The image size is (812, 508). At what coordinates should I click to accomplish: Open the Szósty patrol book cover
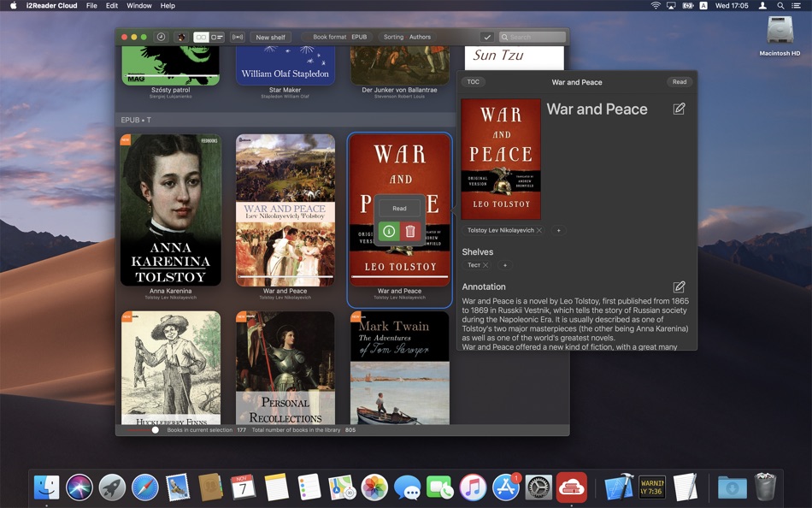(170, 65)
